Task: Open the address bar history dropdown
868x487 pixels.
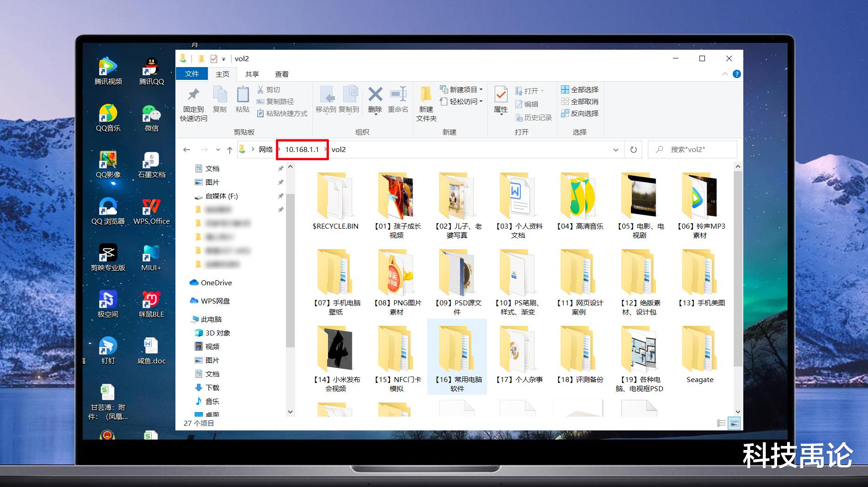Action: (x=615, y=149)
